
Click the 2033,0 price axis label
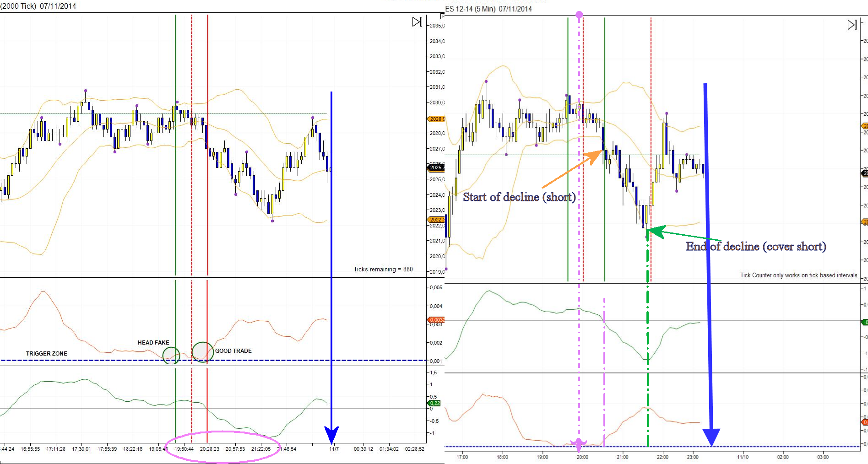(437, 56)
